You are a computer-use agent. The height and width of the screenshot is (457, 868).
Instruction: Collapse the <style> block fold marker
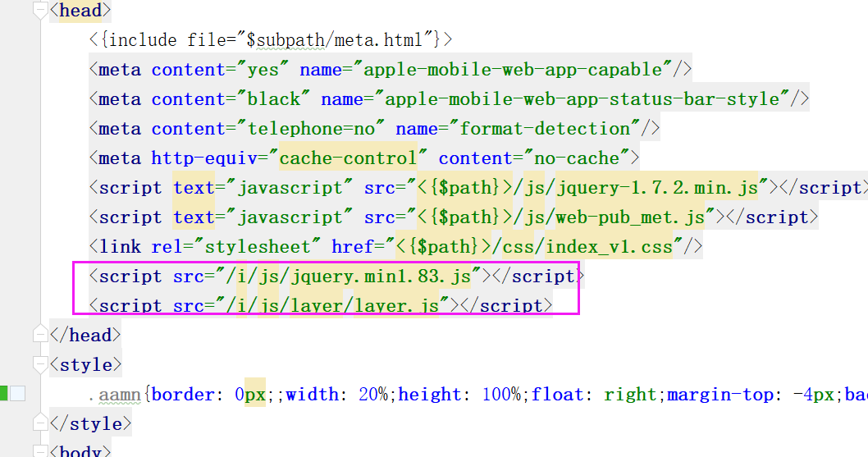[40, 364]
